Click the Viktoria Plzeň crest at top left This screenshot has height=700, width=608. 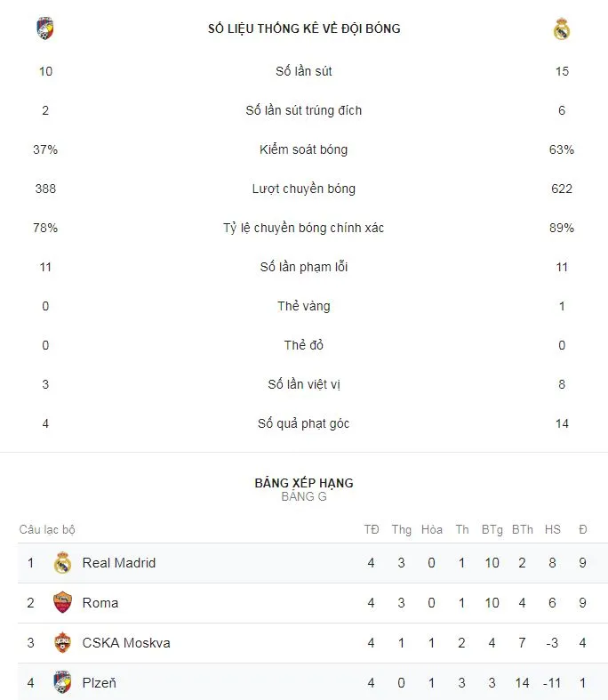(45, 28)
